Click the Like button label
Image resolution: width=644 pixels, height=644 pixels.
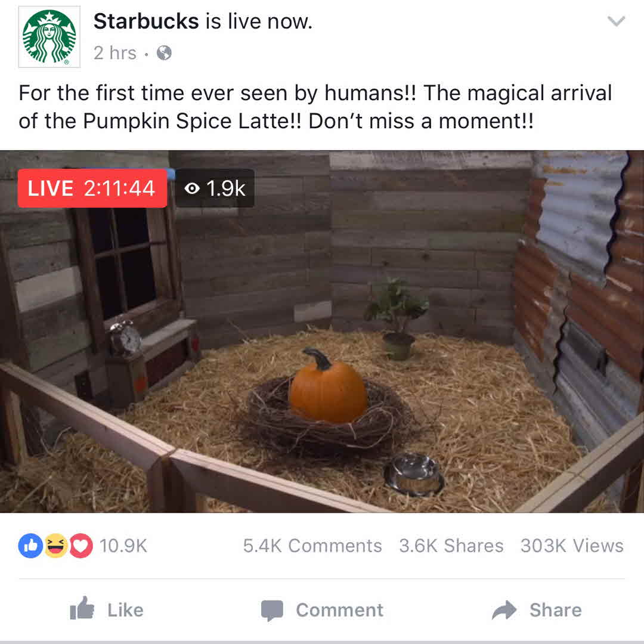pos(126,611)
